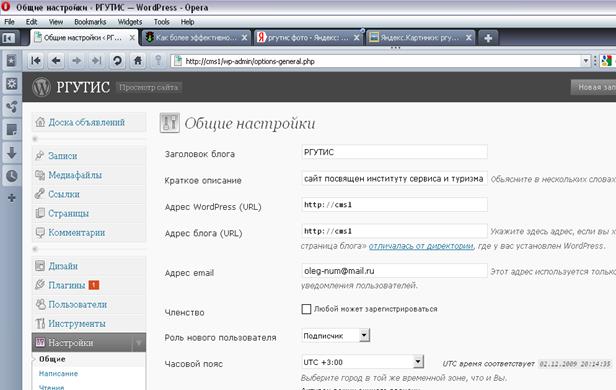Open the notes panel icon in sidebar

point(11,129)
